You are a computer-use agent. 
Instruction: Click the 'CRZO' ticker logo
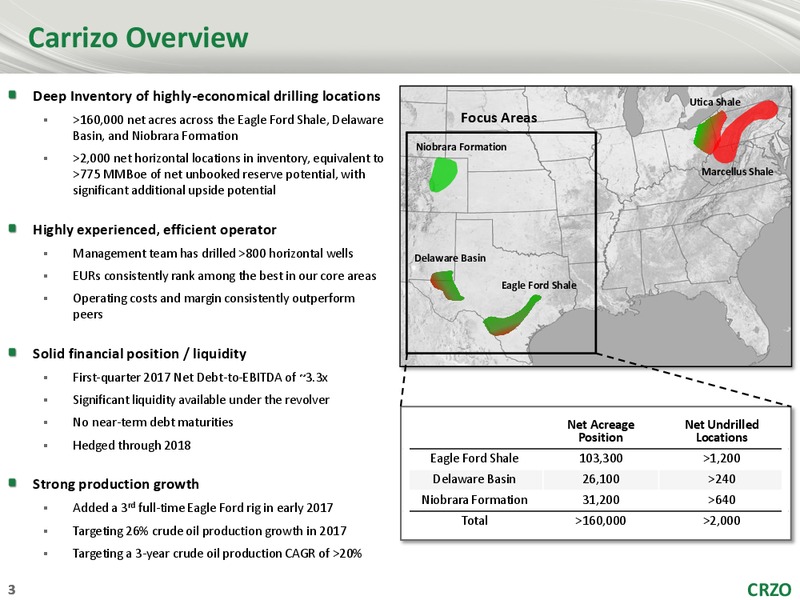pos(769,590)
